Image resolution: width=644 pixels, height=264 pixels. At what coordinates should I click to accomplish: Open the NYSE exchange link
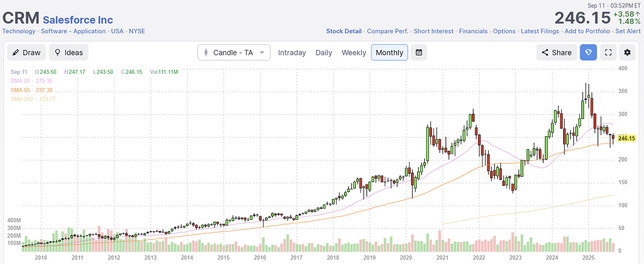pos(137,31)
